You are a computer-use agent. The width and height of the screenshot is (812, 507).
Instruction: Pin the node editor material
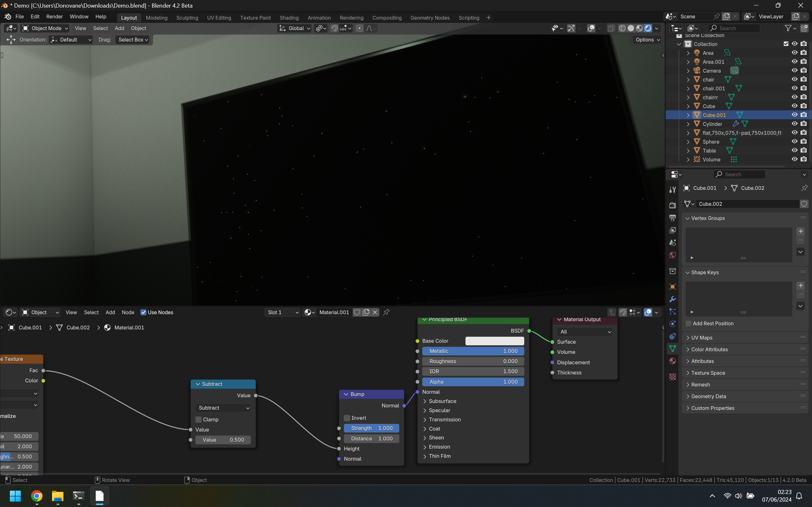tap(386, 312)
